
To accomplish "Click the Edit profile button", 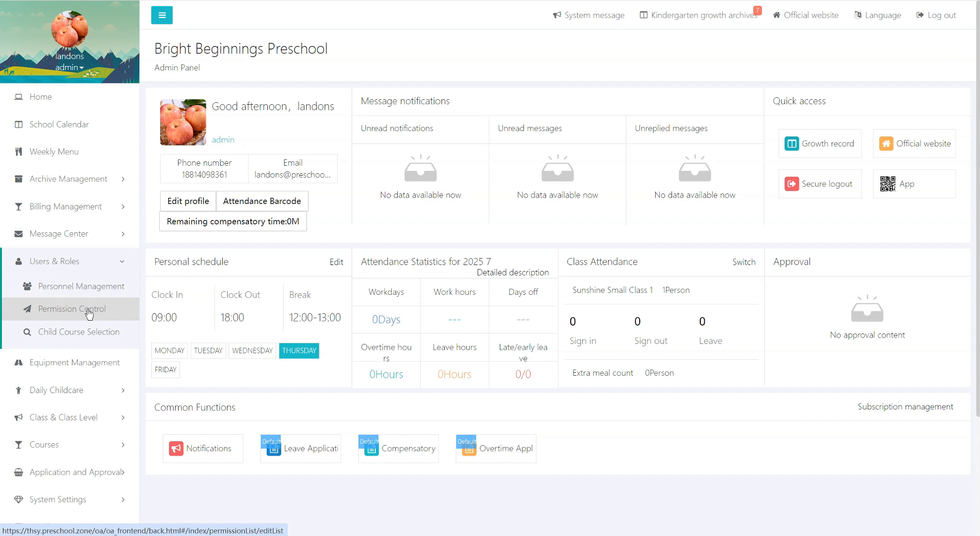I will click(188, 201).
